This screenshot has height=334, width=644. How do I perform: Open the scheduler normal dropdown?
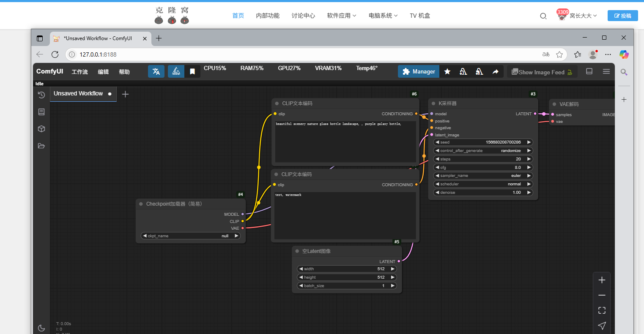(x=483, y=184)
